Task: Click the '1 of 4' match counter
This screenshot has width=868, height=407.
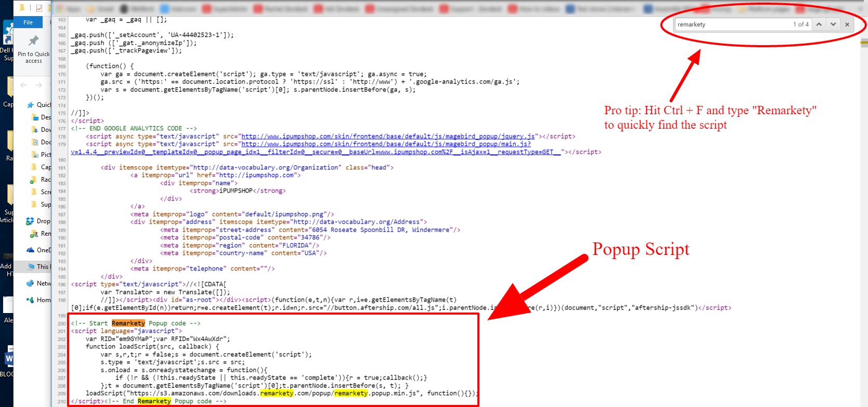Action: (800, 24)
